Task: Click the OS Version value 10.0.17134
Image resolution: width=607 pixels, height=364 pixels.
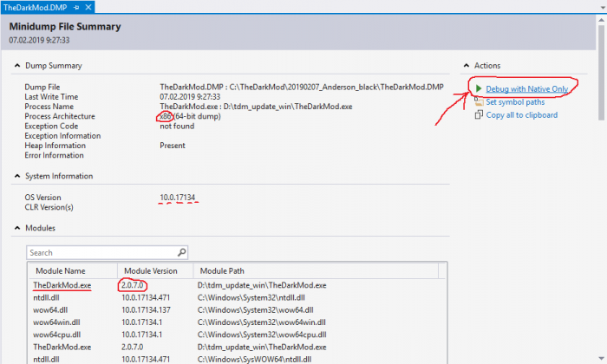Action: tap(177, 198)
